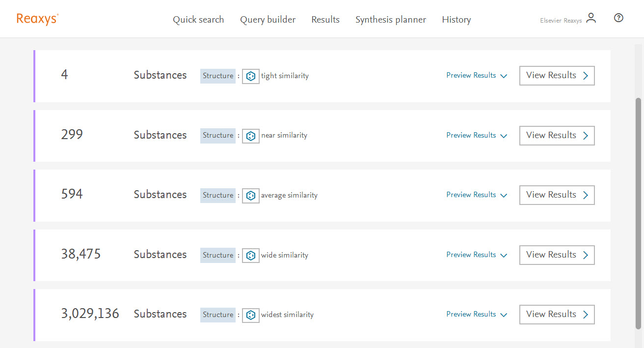Open the History page

click(x=456, y=20)
